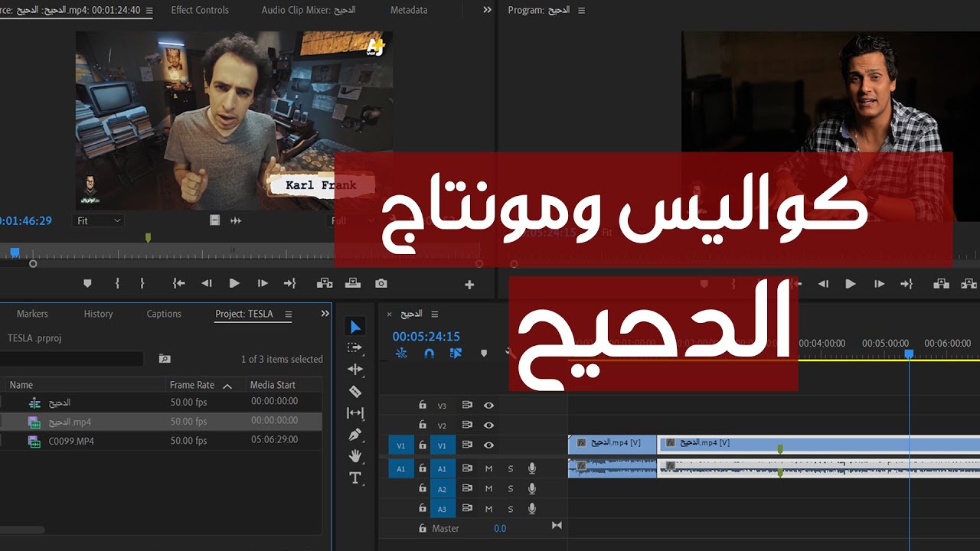
Task: Open the Project: TESLA panel menu
Action: 289,314
